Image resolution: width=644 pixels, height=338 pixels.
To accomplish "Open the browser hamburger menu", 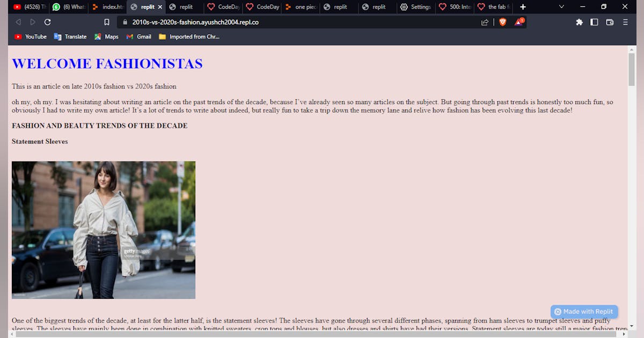I will coord(625,22).
